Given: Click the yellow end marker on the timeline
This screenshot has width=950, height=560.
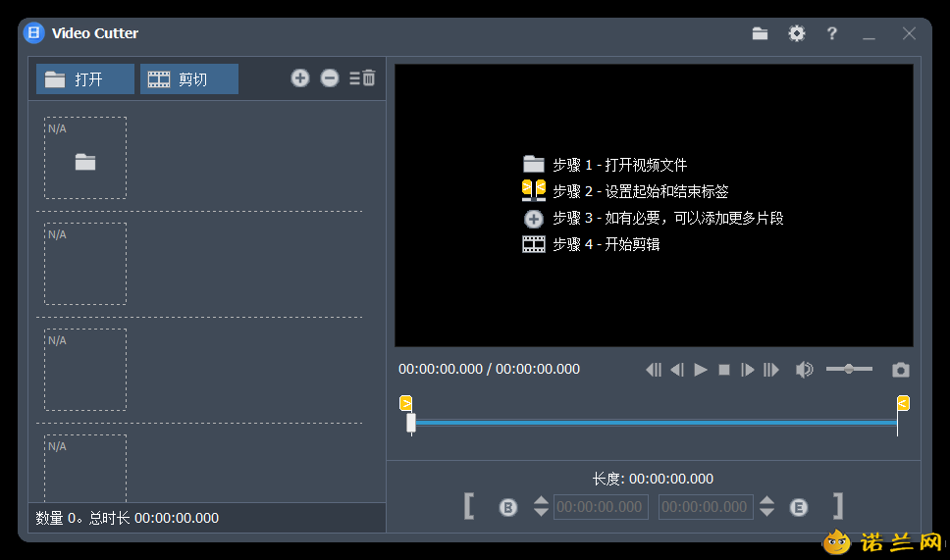Looking at the screenshot, I should 903,403.
